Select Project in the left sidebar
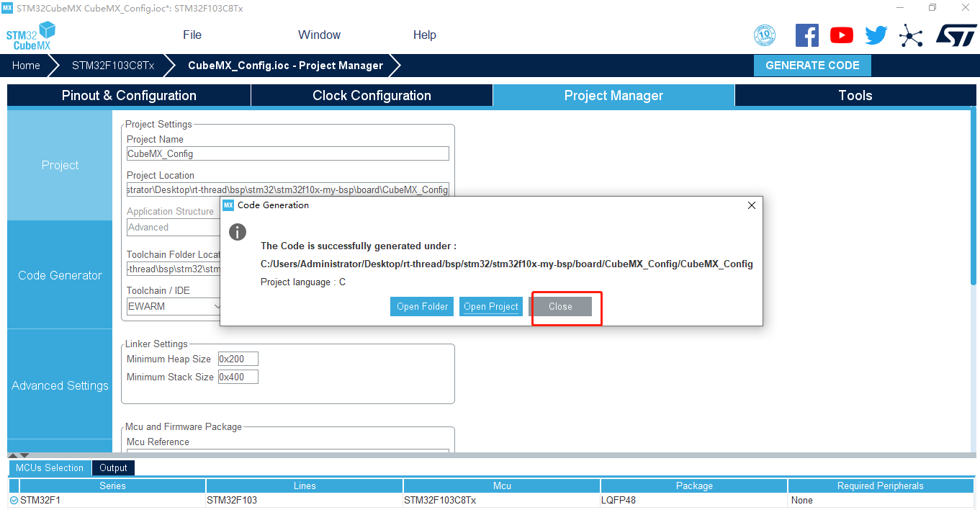The width and height of the screenshot is (980, 510). pos(60,165)
